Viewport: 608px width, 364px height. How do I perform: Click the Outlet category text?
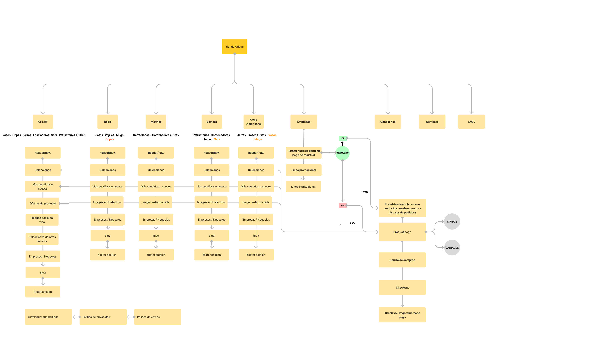click(x=80, y=135)
